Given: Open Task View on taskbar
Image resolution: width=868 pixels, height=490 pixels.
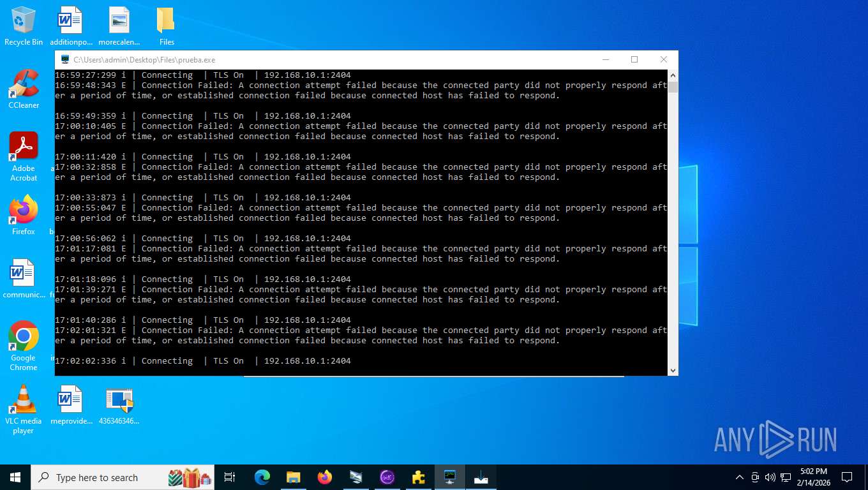Looking at the screenshot, I should pyautogui.click(x=230, y=477).
